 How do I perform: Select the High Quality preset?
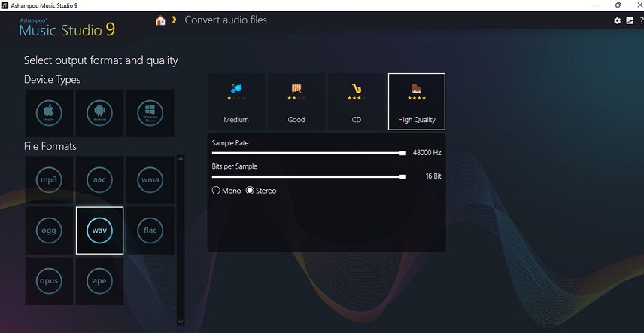point(417,102)
